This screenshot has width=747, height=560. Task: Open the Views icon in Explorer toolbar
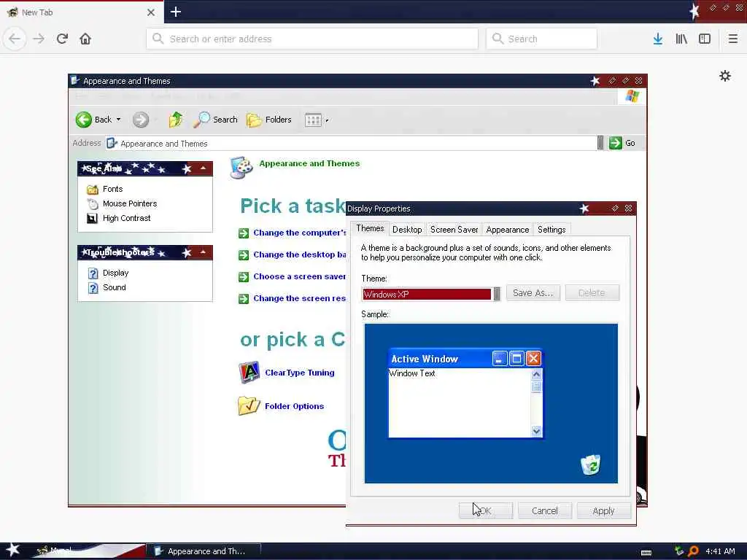click(x=313, y=120)
